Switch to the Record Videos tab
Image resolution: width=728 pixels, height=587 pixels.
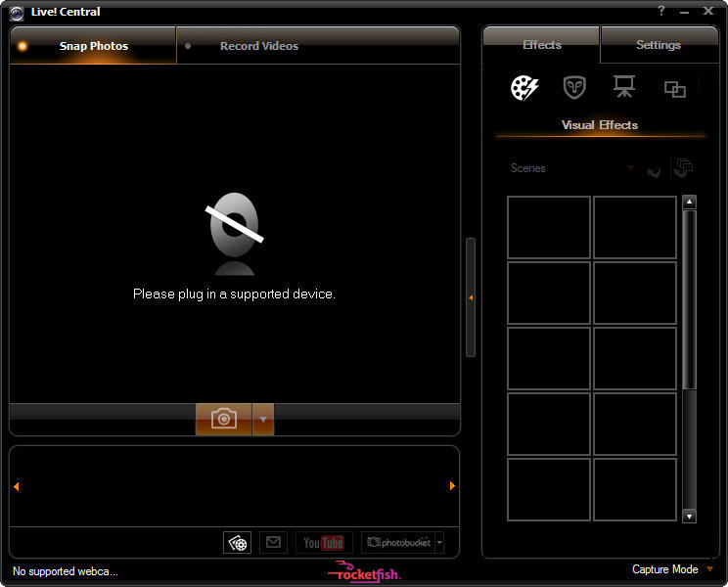pos(259,46)
